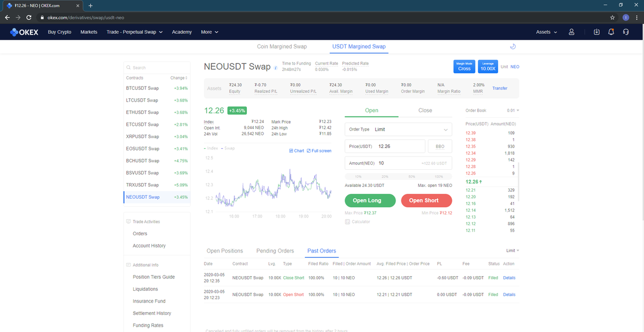Switch to Coin Margined Swap tab

click(x=282, y=47)
